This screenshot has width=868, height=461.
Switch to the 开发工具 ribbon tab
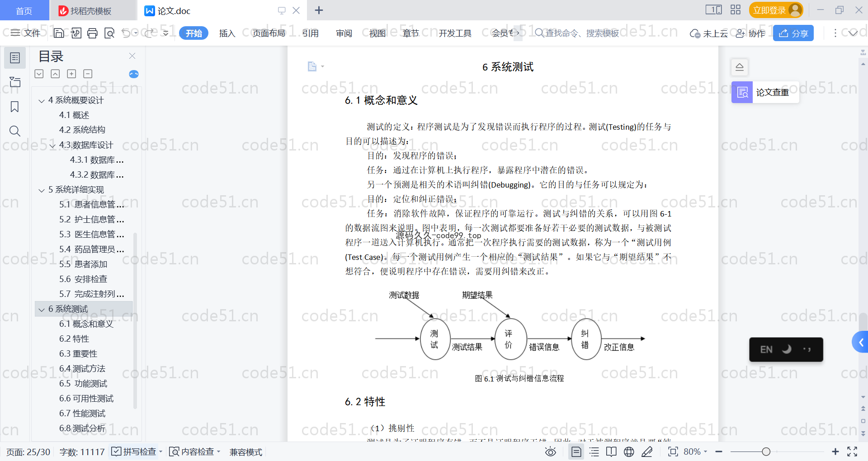[455, 33]
